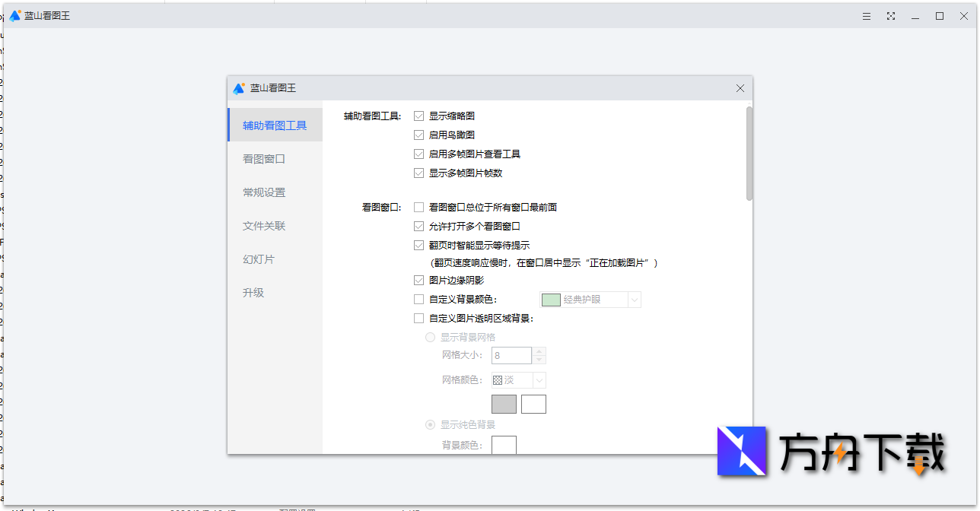
Task: Uncheck 显示缩略图 option
Action: [x=418, y=116]
